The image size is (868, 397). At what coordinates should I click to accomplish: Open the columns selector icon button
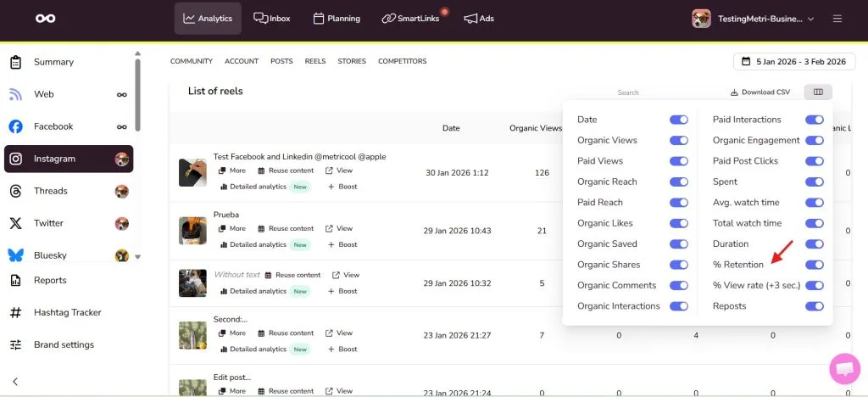tap(818, 92)
